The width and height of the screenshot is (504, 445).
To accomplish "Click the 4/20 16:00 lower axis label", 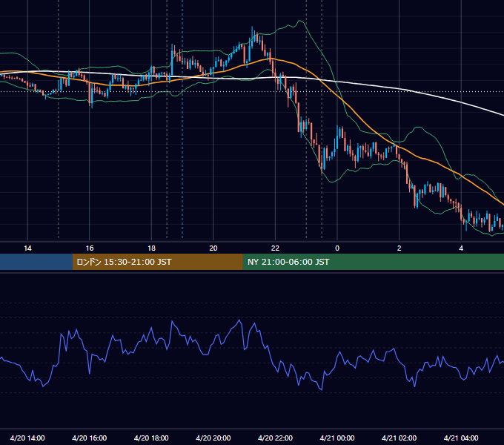I will [x=90, y=438].
